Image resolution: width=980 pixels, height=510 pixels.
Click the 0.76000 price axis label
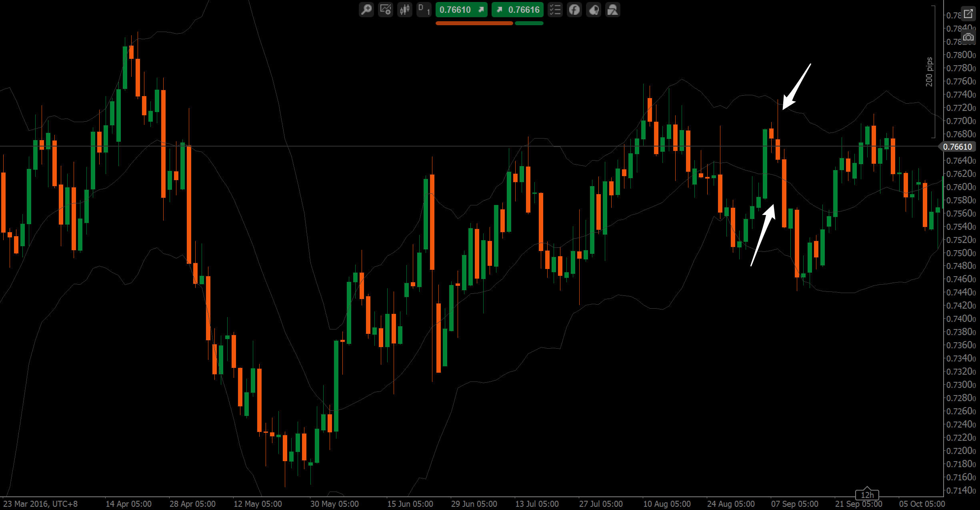961,187
